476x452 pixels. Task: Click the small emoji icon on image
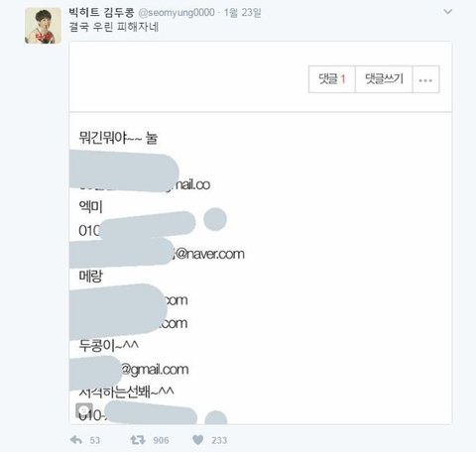(84, 410)
